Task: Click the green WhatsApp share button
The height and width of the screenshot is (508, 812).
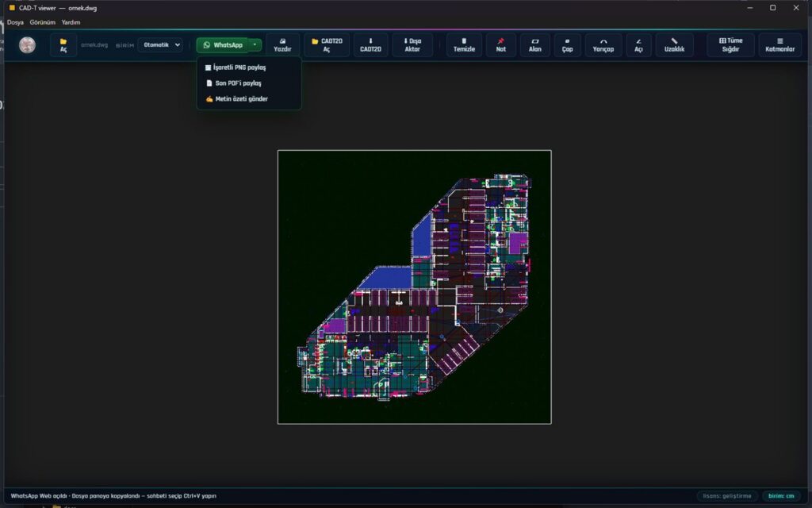Action: coord(223,45)
